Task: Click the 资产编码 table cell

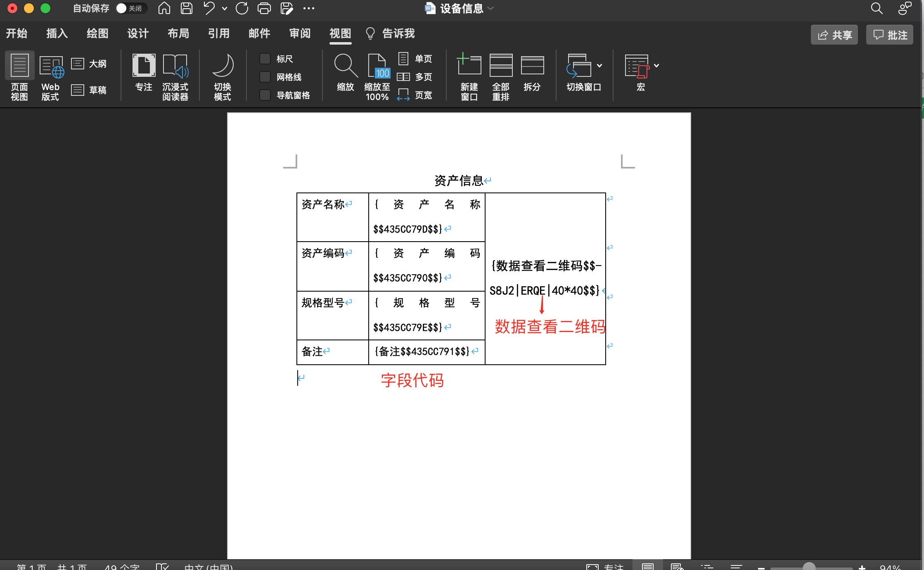Action: pos(332,266)
